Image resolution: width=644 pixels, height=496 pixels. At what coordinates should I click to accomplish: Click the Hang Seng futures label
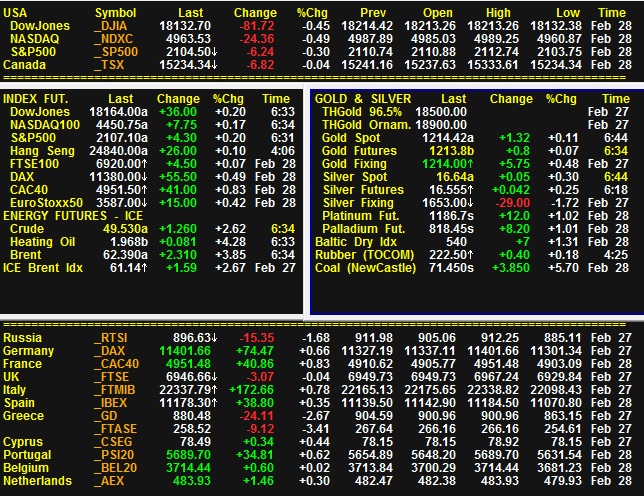(x=42, y=151)
